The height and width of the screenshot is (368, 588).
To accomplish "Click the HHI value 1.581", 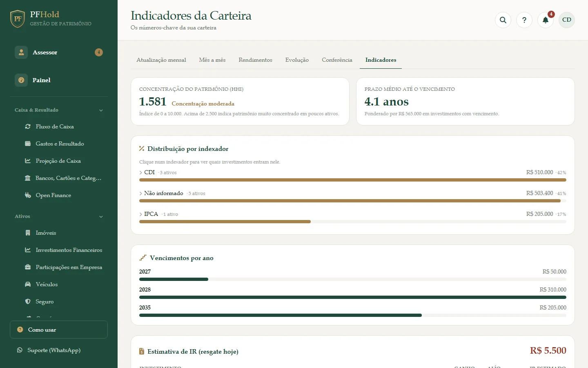I will point(153,101).
